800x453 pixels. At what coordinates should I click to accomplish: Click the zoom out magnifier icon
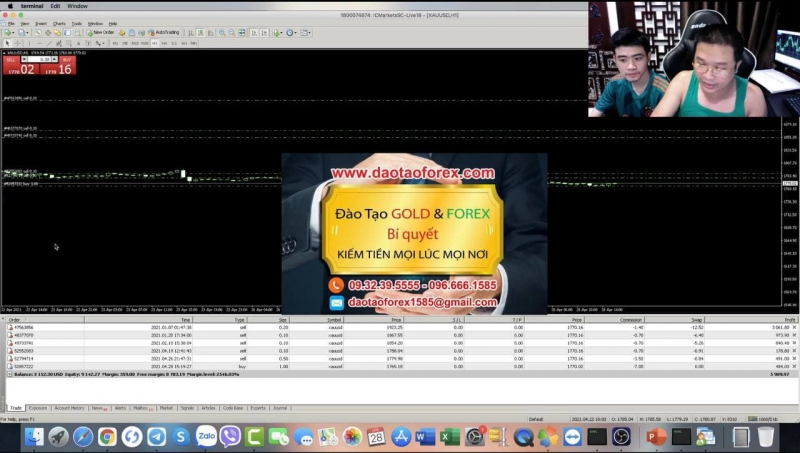(231, 32)
